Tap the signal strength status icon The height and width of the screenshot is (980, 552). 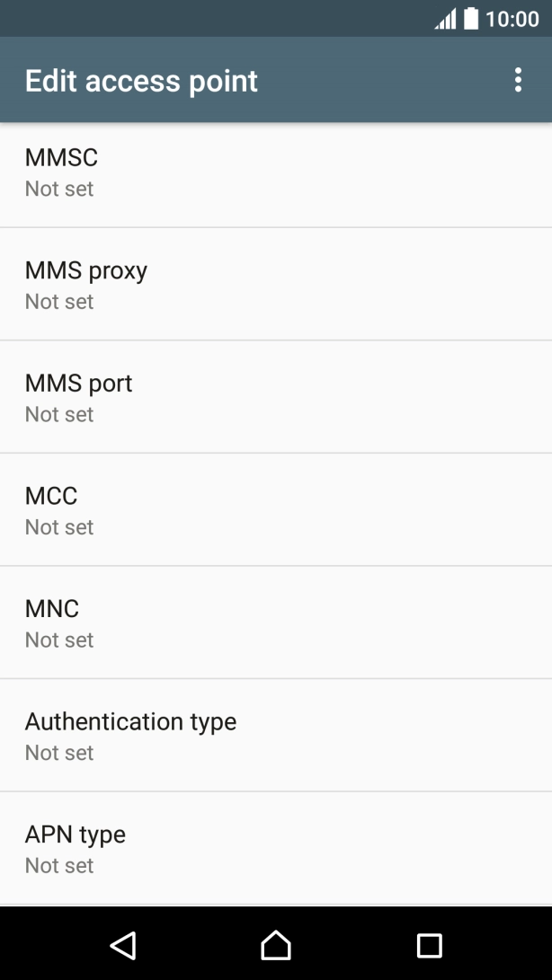click(445, 19)
